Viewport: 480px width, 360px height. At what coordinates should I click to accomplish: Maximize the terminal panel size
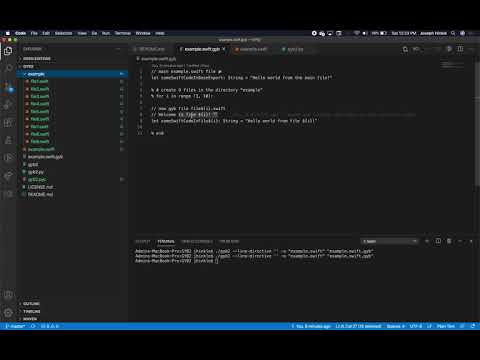460,241
